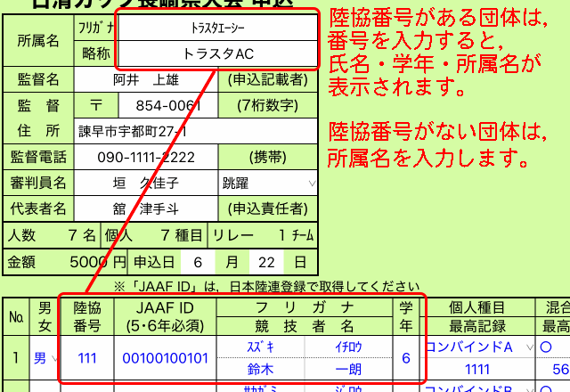The image size is (570, 392).
Task: Select the 金額 5000円 cell
Action: pos(65,262)
